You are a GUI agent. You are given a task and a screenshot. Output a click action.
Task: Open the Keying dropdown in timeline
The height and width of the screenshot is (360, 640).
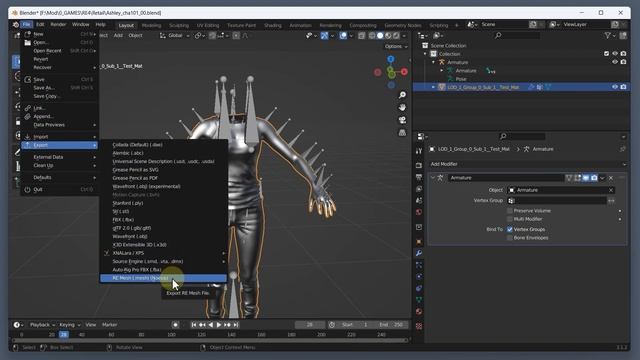[x=70, y=325]
